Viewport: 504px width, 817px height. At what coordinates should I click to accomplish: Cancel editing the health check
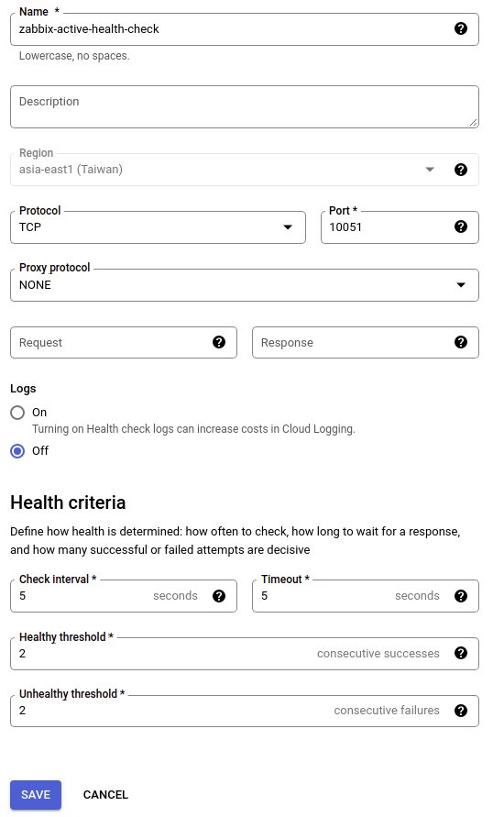(105, 795)
